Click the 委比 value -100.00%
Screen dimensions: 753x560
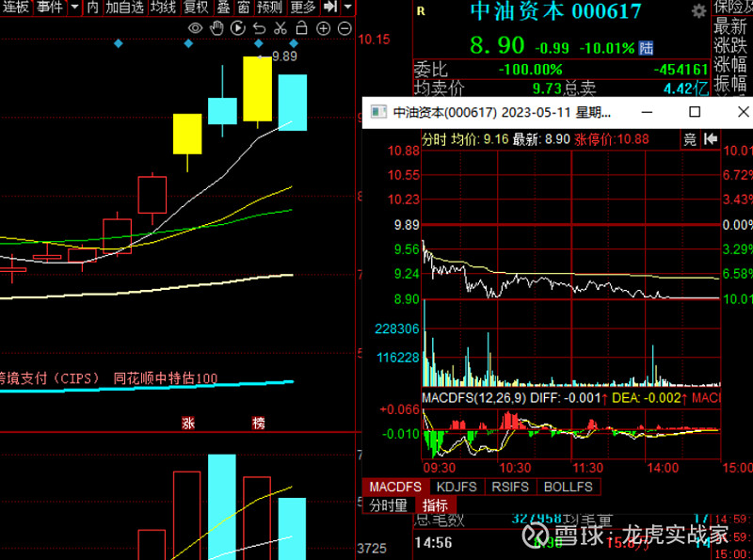(530, 71)
